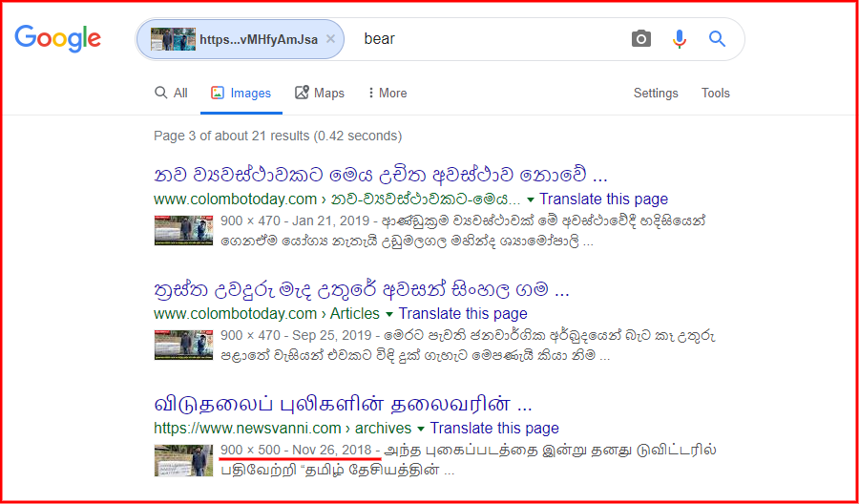Select '900 × 500 - Nov 26, 2018' text
859x504 pixels.
click(299, 451)
